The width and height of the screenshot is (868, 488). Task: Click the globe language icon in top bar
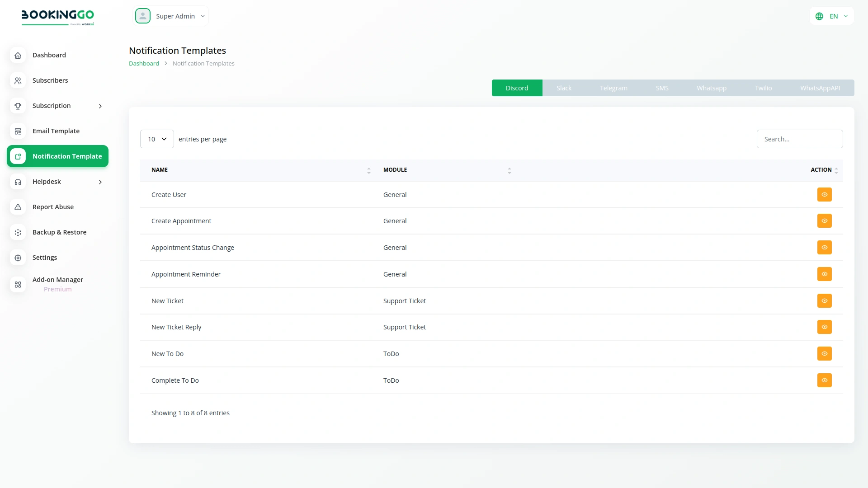tap(820, 16)
